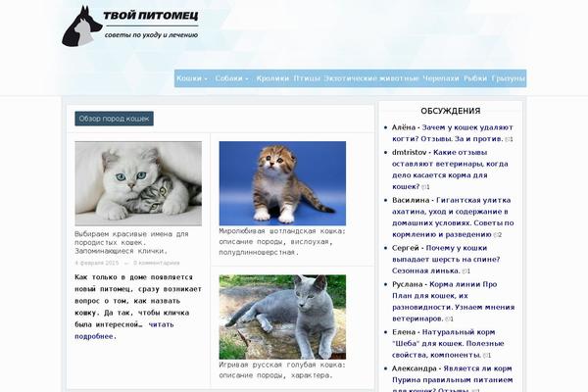Screen dimensions: 588x392
Task: Click comment count icon after Руслана's discussion
Action: pos(450,318)
